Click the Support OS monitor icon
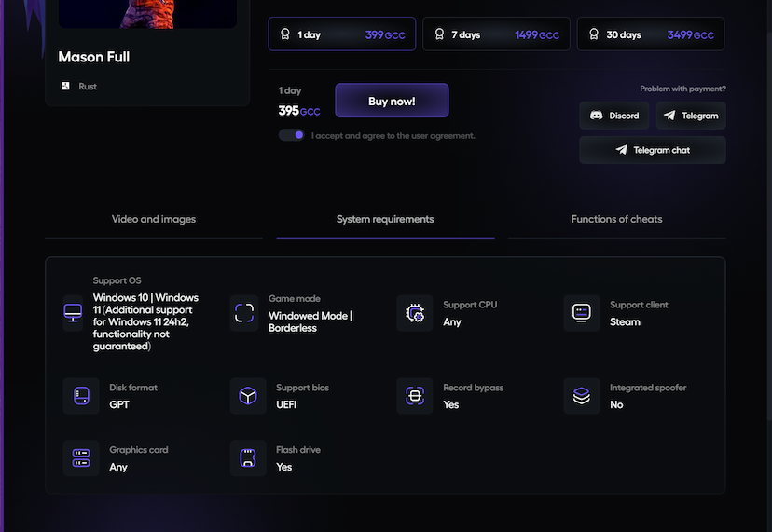 [73, 313]
